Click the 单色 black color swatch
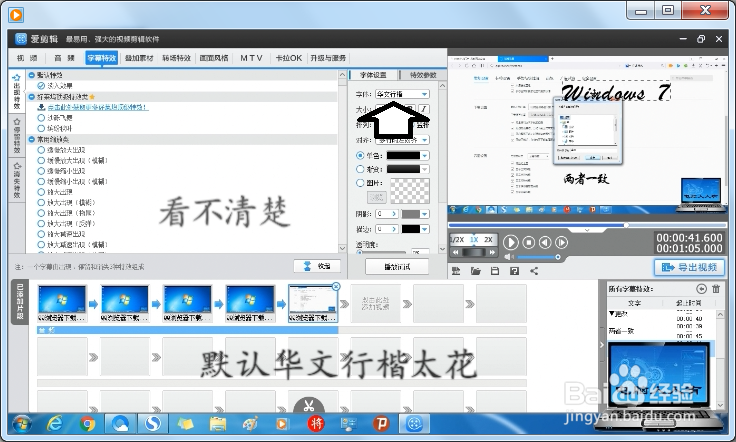The image size is (736, 442). (403, 155)
